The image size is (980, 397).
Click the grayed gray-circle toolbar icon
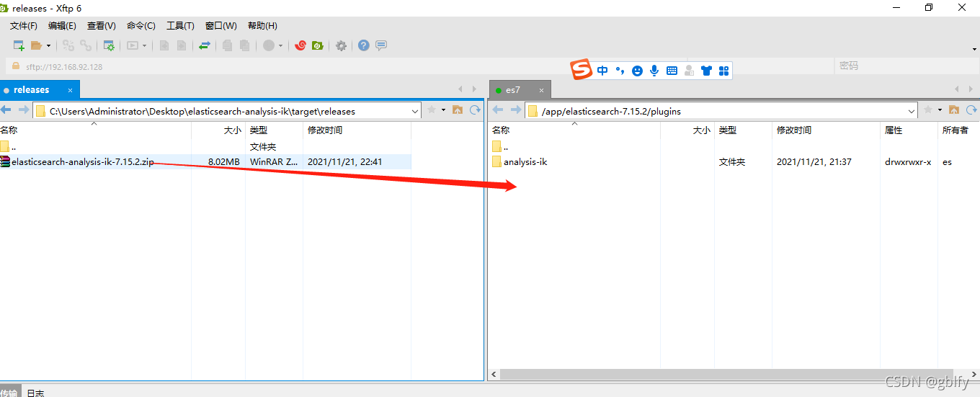268,45
